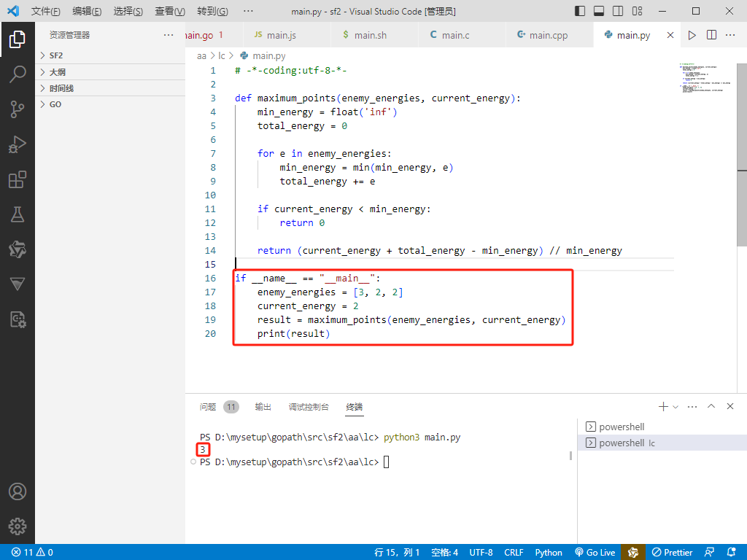The height and width of the screenshot is (560, 747).
Task: Select the powershell lc terminal entry
Action: click(662, 443)
